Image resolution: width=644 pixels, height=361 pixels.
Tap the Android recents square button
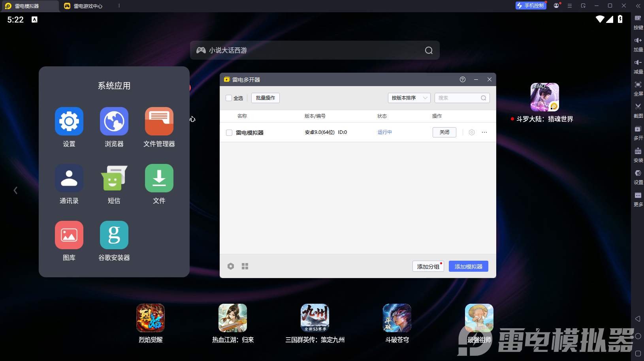pyautogui.click(x=638, y=353)
